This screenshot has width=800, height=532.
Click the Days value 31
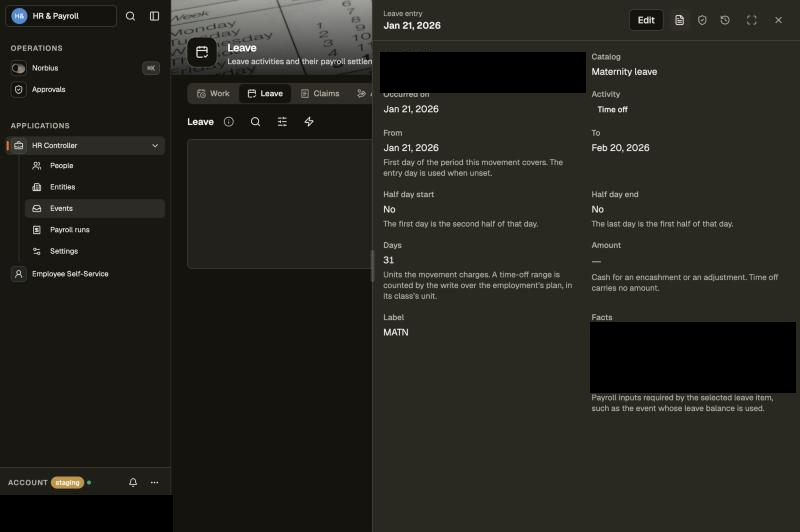tap(389, 260)
